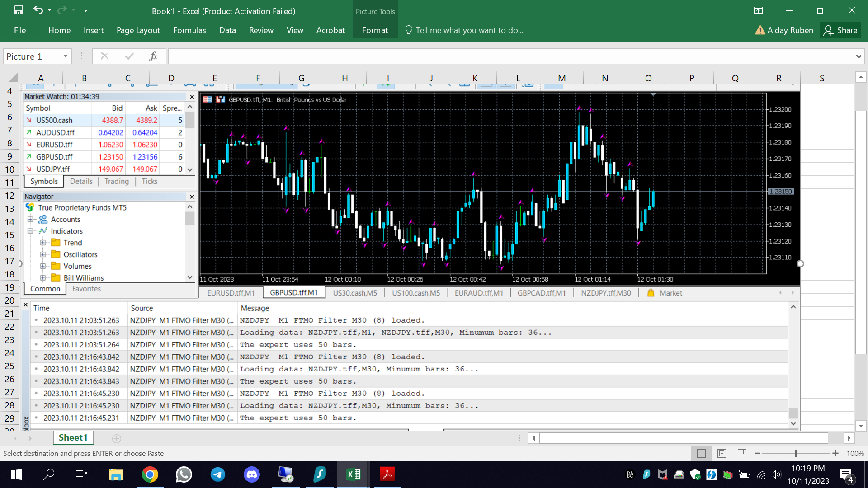Click GBPUSD.tff symbol in Market Watch picture
The image size is (868, 488).
54,157
